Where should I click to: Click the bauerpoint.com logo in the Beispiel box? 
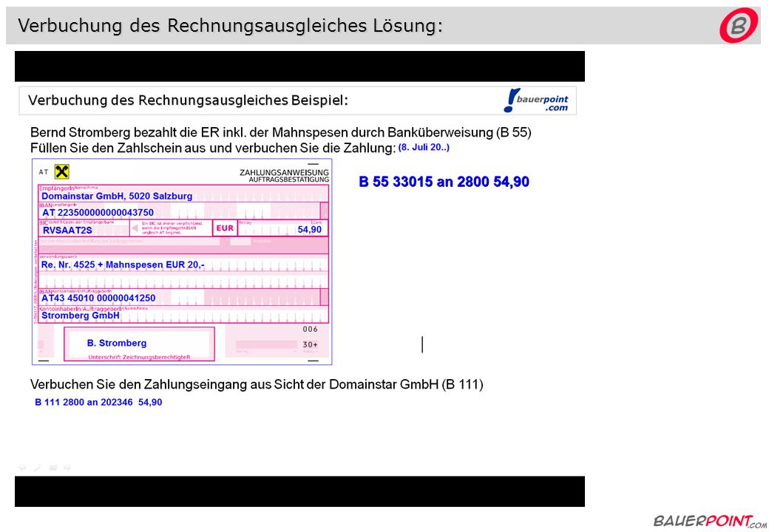tap(536, 100)
